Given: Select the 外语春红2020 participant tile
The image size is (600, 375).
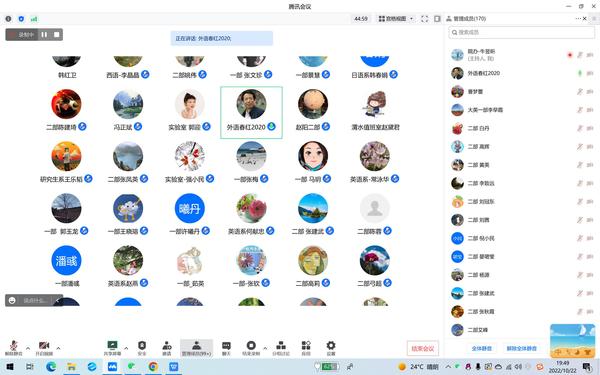Looking at the screenshot, I should coord(251,112).
